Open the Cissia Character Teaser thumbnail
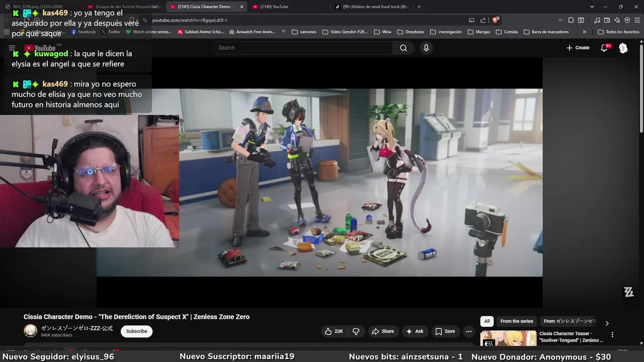This screenshot has height=362, width=644. (x=508, y=338)
